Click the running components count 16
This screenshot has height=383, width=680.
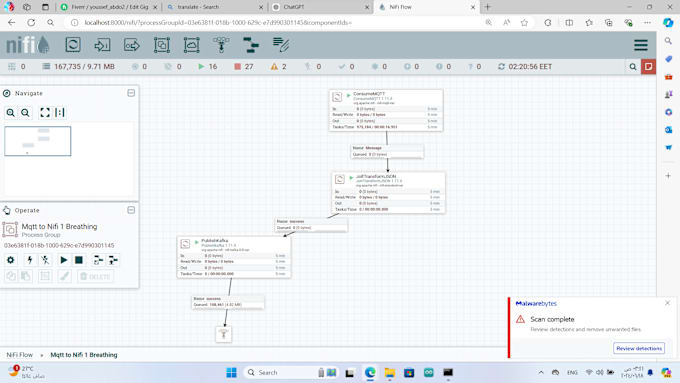(x=208, y=67)
